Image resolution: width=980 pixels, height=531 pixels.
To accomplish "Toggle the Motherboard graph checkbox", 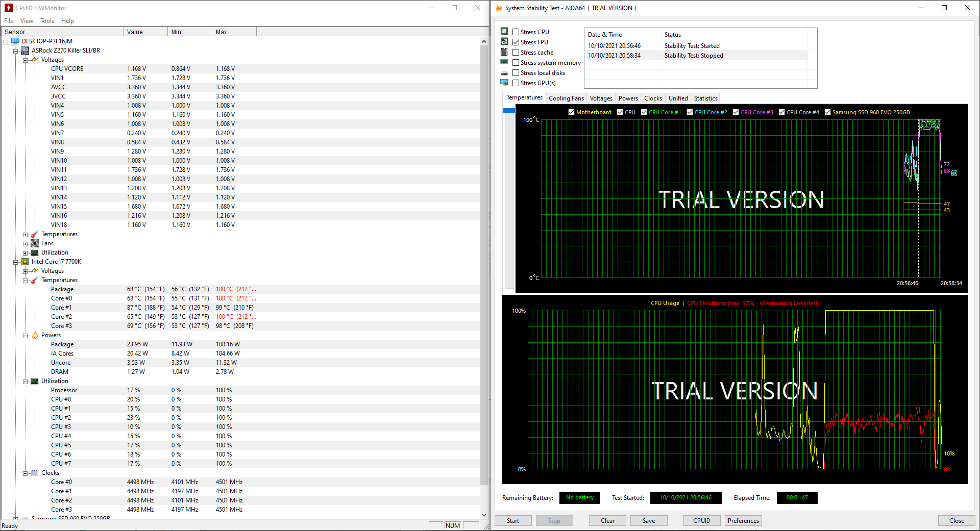I will pyautogui.click(x=571, y=112).
